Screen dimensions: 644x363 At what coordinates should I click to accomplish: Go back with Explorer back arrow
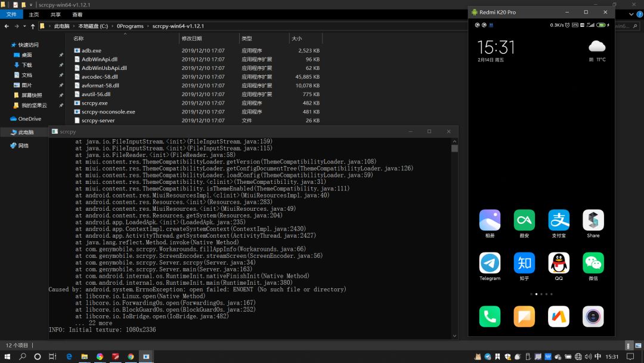[7, 26]
